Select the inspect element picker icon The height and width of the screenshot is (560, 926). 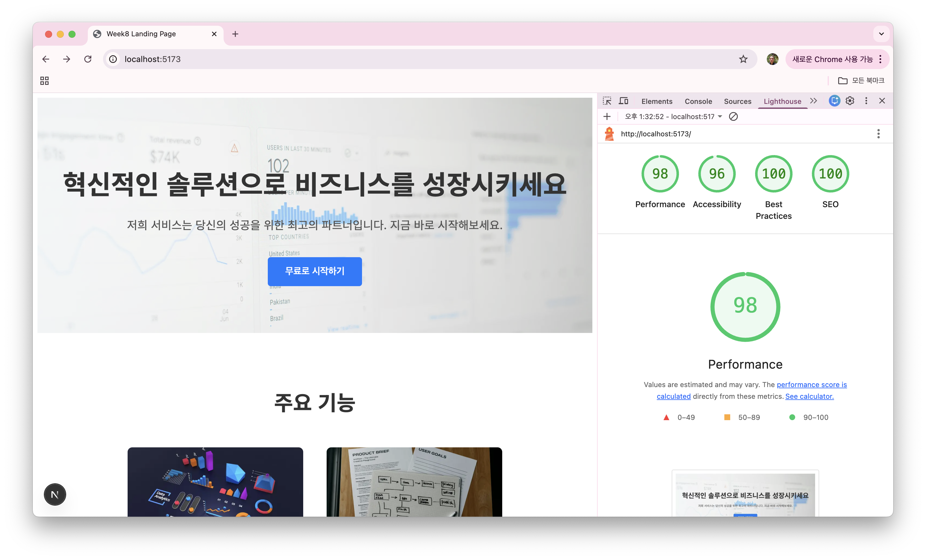[607, 101]
